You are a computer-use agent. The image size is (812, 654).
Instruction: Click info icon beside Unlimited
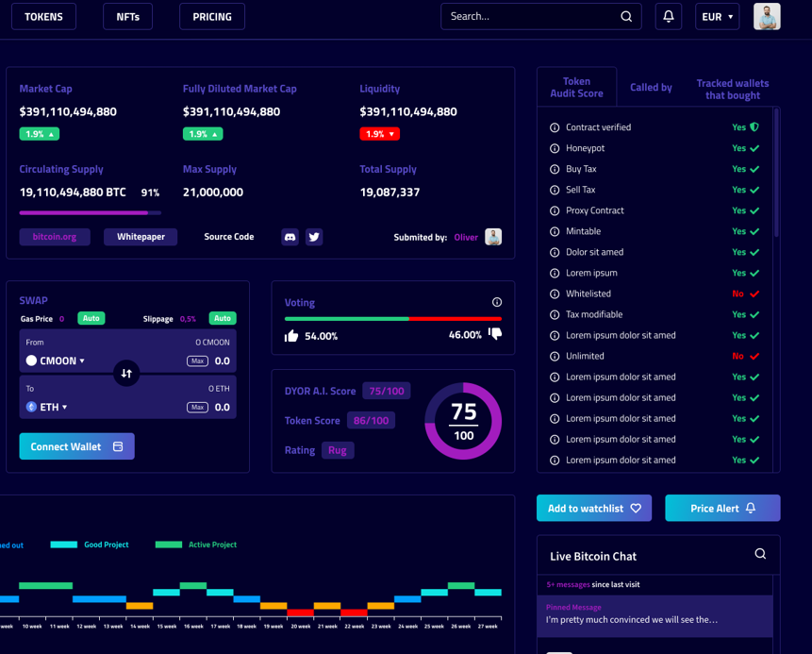pyautogui.click(x=555, y=357)
